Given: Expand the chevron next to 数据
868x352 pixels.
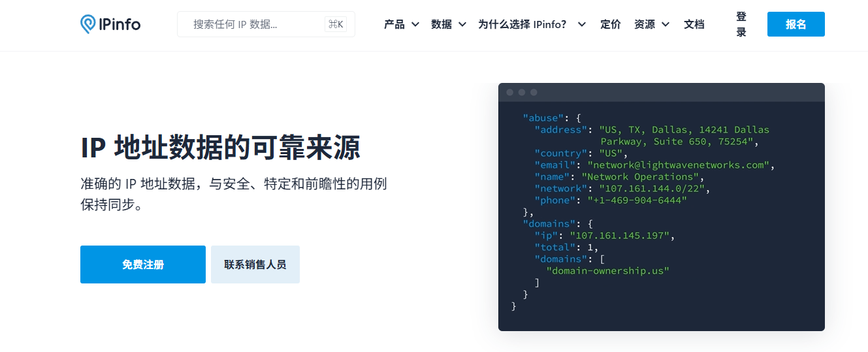Looking at the screenshot, I should click(x=462, y=25).
